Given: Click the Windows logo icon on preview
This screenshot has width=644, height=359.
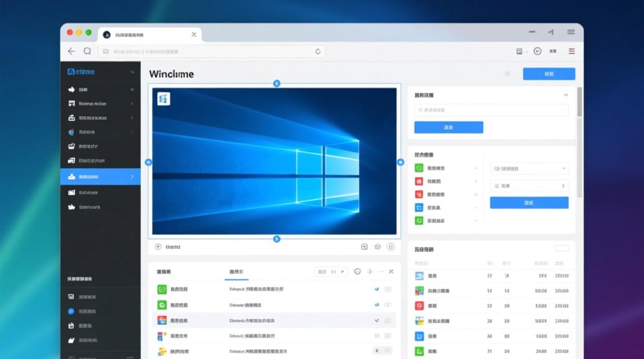Looking at the screenshot, I should (x=164, y=99).
